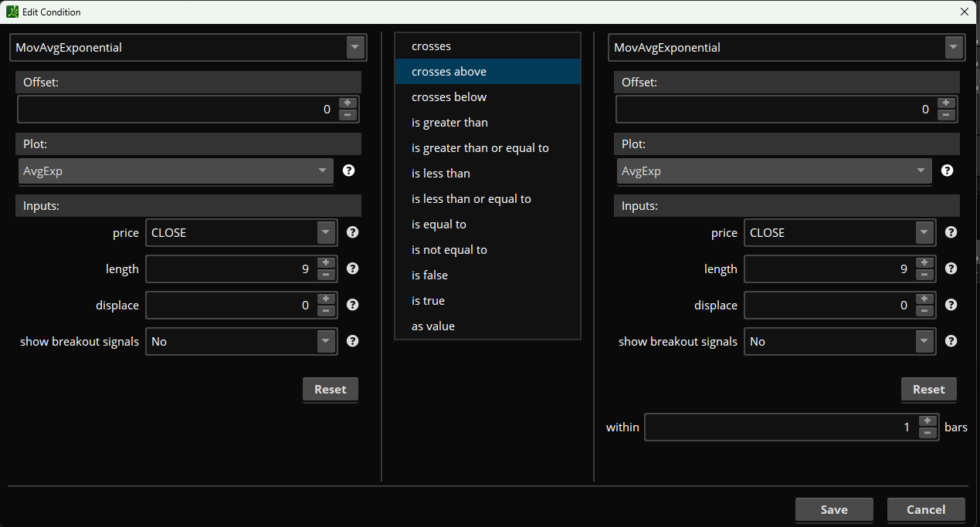This screenshot has width=980, height=527.
Task: Click help icon for right show breakout signals
Action: point(951,341)
